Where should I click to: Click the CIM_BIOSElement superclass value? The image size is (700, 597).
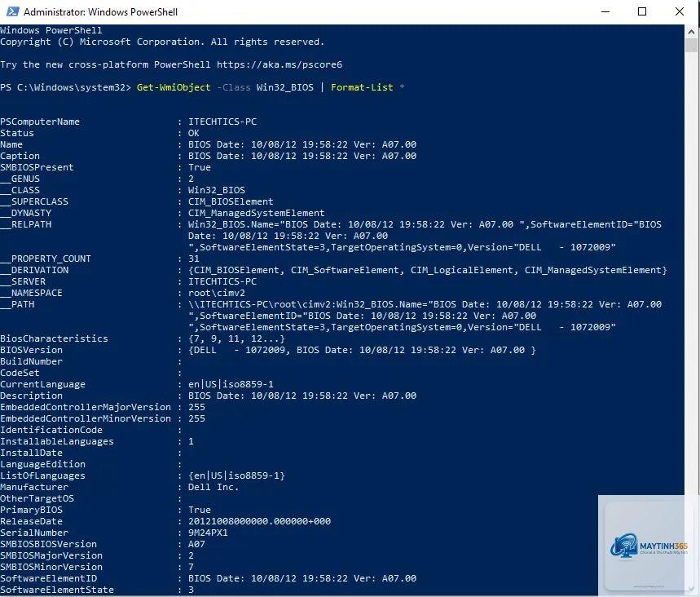231,201
